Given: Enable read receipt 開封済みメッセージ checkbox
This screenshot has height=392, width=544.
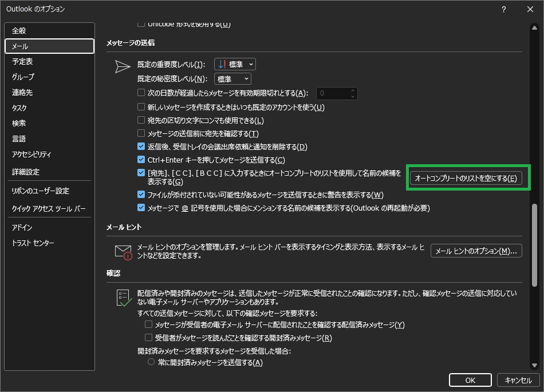Looking at the screenshot, I should click(x=148, y=338).
